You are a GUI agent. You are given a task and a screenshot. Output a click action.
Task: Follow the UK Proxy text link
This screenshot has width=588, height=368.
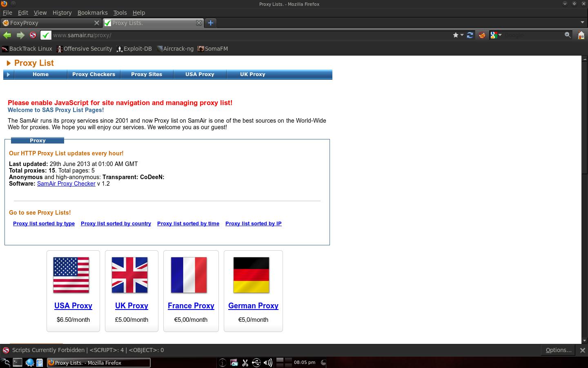[x=131, y=306]
